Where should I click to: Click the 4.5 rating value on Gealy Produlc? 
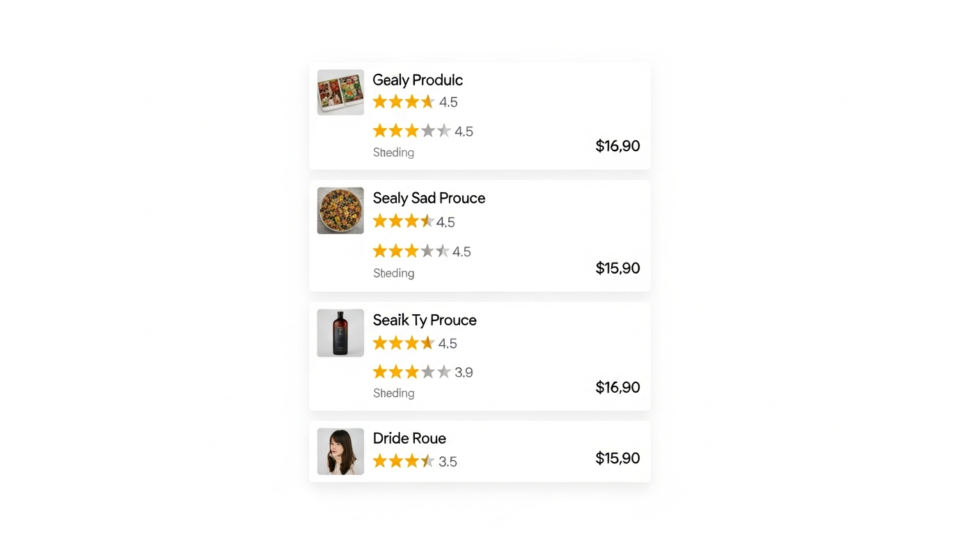coord(449,102)
